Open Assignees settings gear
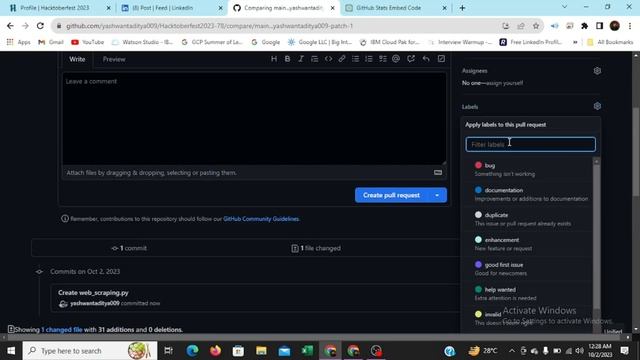This screenshot has width=640, height=360. click(x=597, y=71)
